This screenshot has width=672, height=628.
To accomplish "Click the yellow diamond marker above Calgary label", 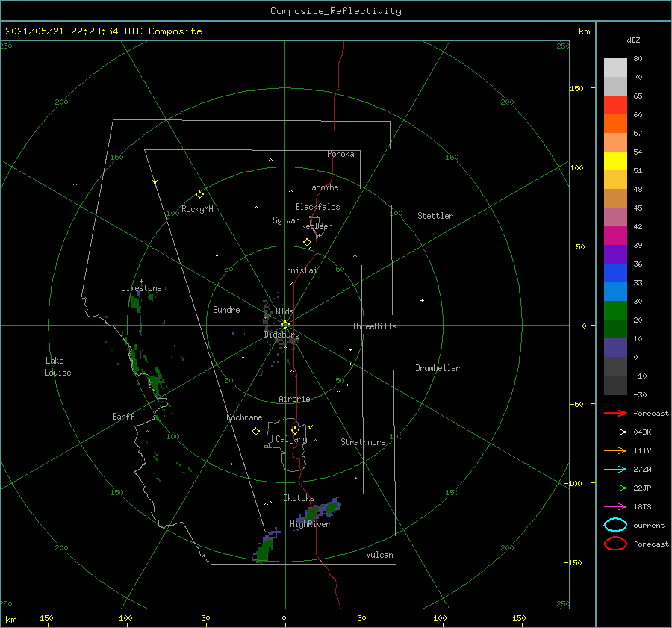I will (295, 430).
